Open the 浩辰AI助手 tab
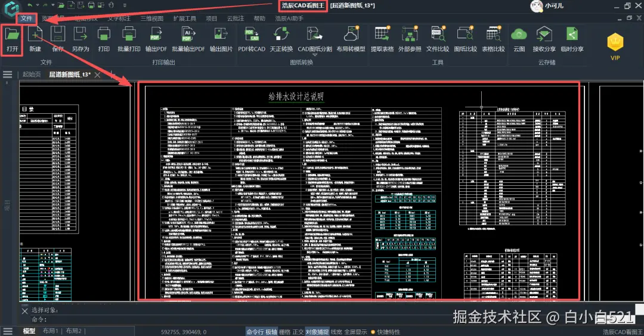The image size is (644, 336). (290, 18)
